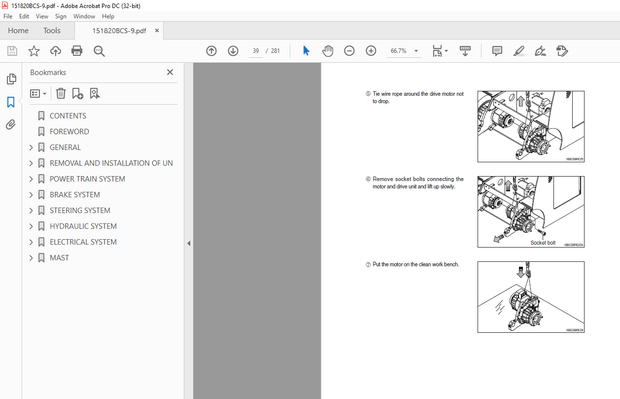The image size is (620, 399).
Task: Switch to the Tools tab
Action: 52,30
